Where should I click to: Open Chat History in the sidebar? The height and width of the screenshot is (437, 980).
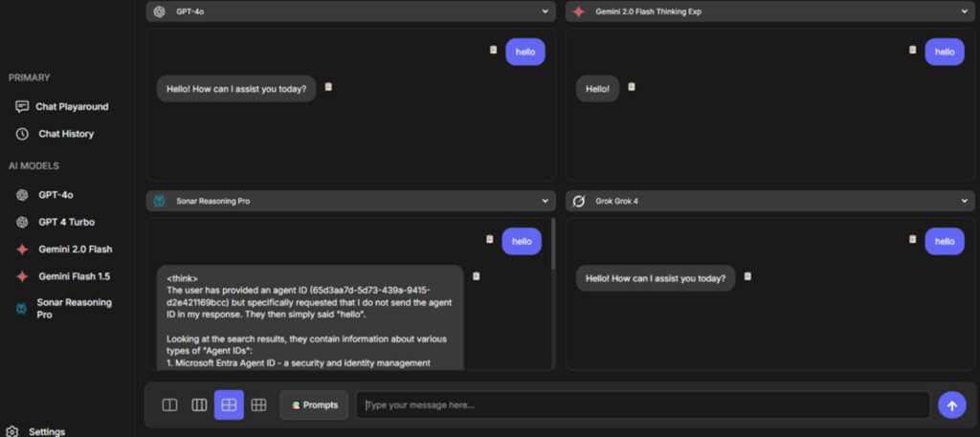click(65, 134)
